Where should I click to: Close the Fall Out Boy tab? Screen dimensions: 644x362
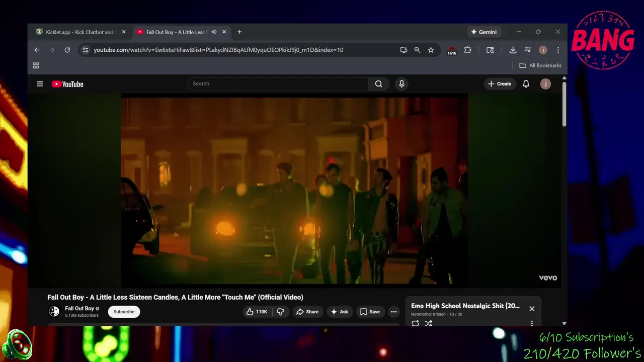tap(224, 32)
